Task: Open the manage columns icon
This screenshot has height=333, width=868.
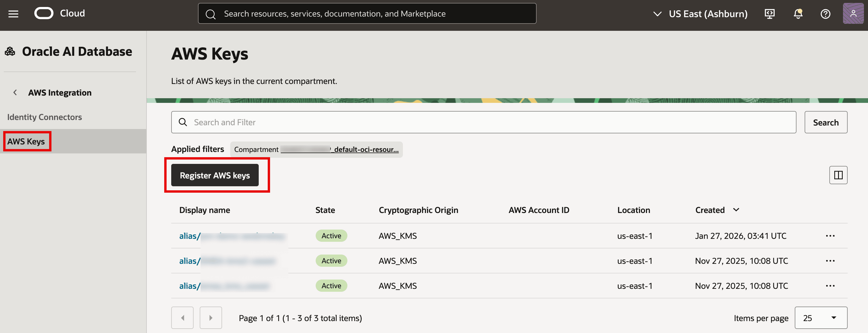Action: click(838, 175)
